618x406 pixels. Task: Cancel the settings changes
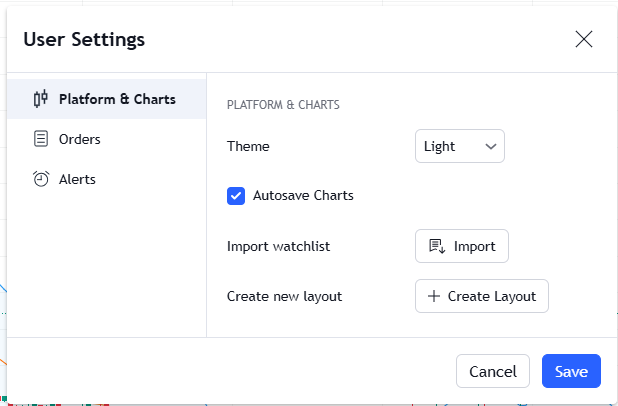[x=493, y=371]
